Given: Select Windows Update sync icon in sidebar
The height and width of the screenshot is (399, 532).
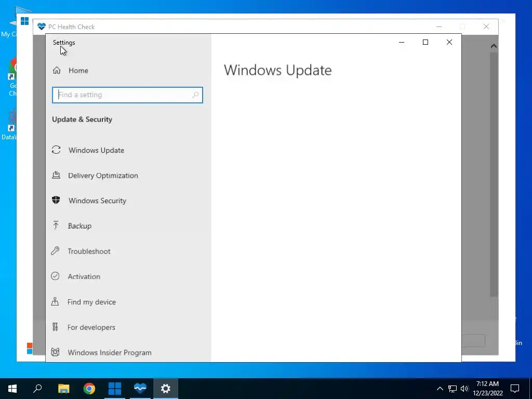Looking at the screenshot, I should (56, 150).
